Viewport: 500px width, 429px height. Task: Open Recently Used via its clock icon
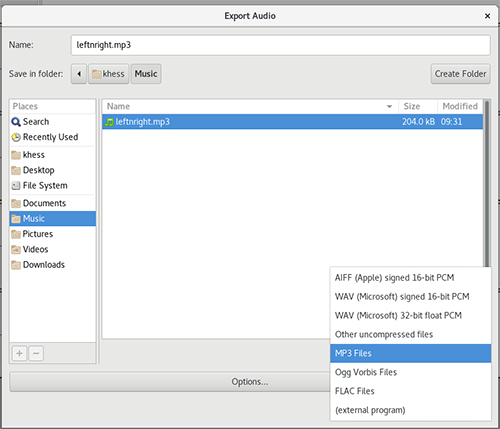click(x=16, y=137)
